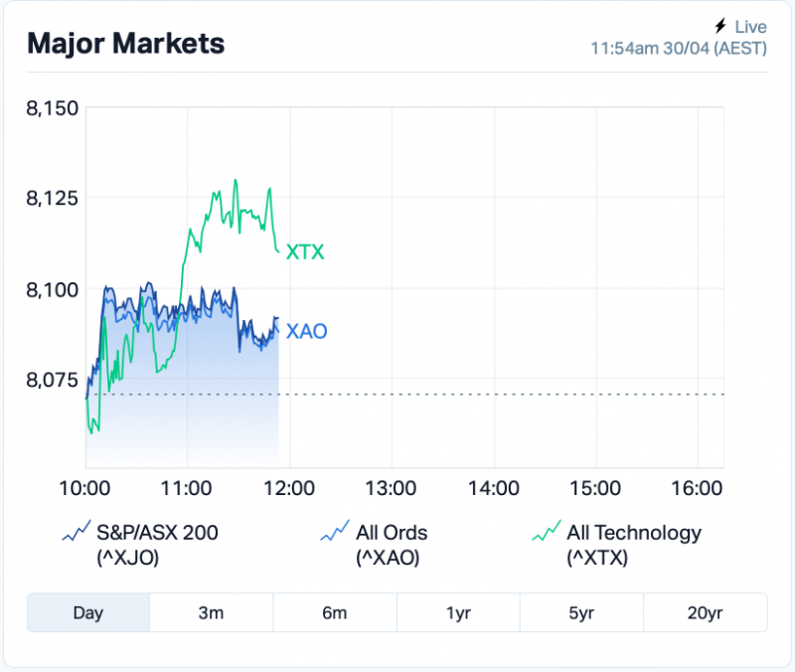Show the 5yr chart range
Viewport: 795px width, 672px height.
click(x=581, y=612)
